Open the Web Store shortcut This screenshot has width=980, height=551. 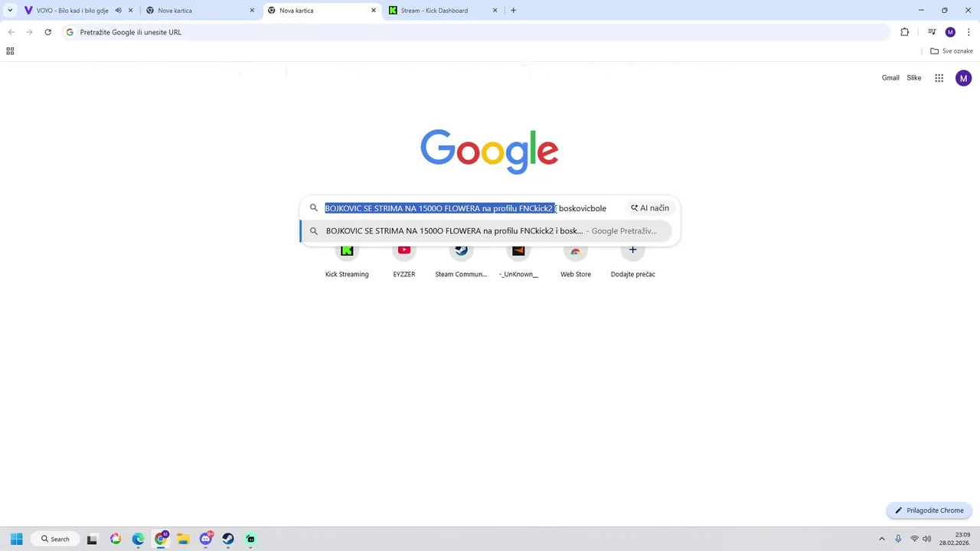click(576, 262)
